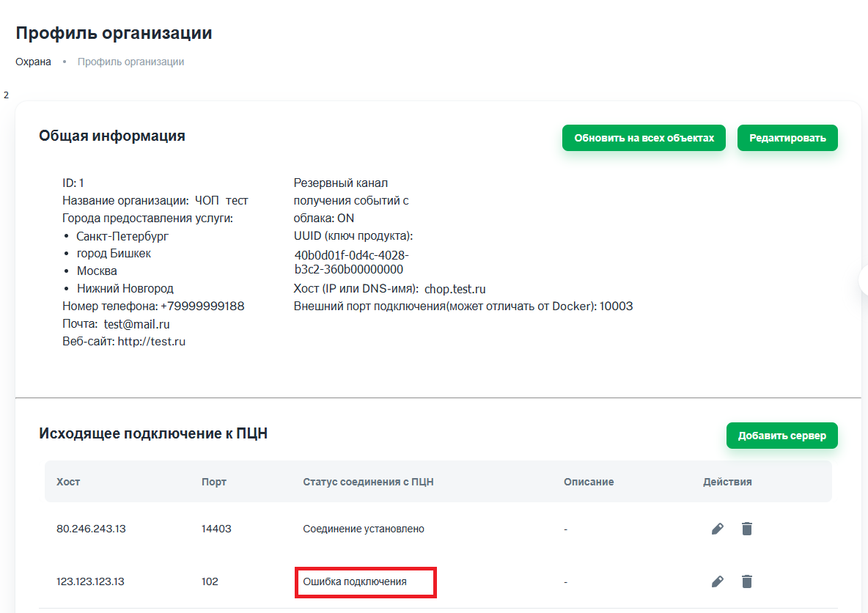Click the "Порт" column header

(213, 482)
